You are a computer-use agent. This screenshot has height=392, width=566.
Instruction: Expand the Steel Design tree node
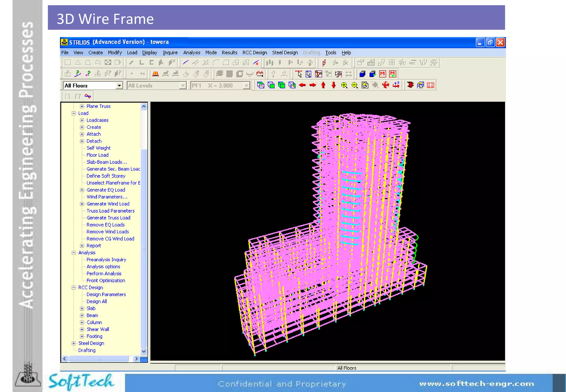(x=74, y=343)
